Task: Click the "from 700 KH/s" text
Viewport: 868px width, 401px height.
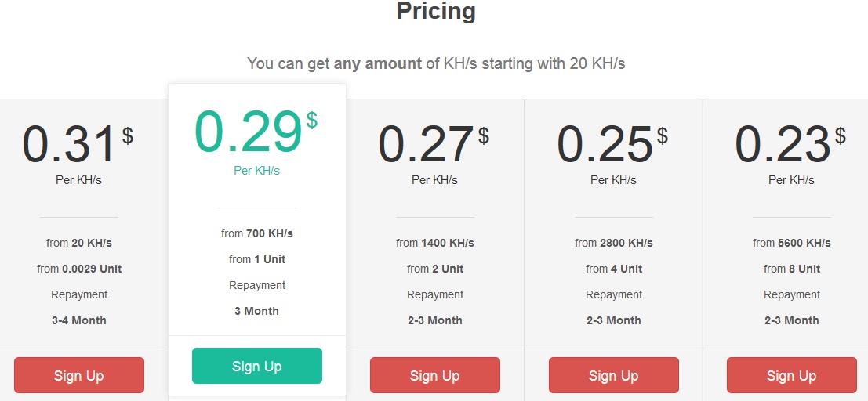Action: tap(256, 233)
